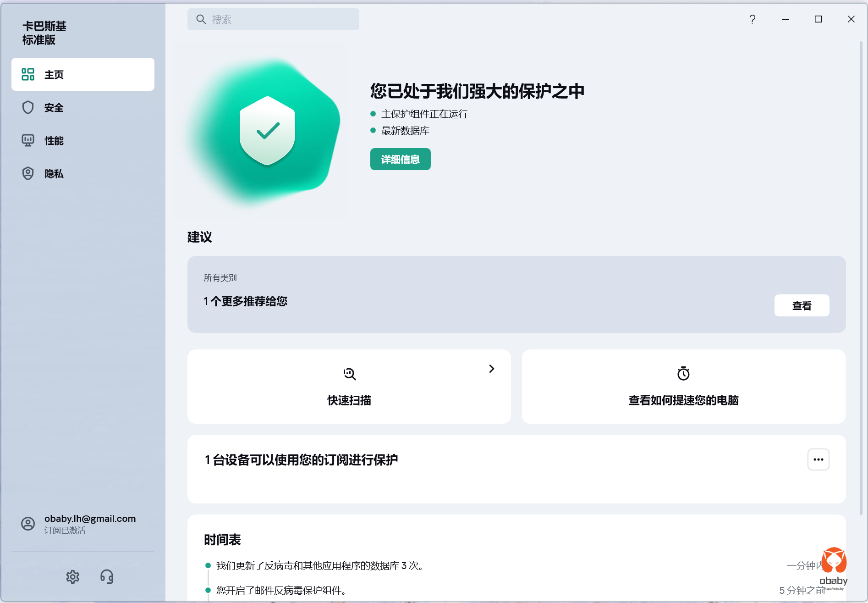The height and width of the screenshot is (603, 868).
Task: Open support via the headset icon
Action: click(107, 576)
